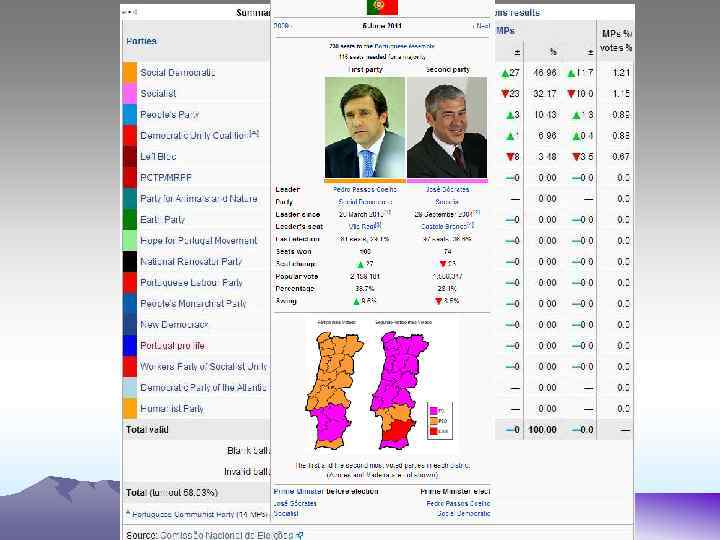Screen dimensions: 720x540
Task: Open the Left Bloc link
Action: (158, 156)
